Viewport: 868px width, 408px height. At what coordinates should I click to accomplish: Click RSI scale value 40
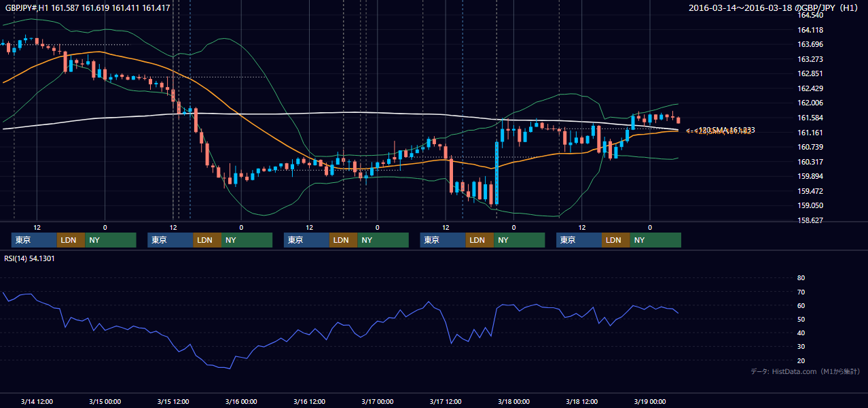(801, 333)
